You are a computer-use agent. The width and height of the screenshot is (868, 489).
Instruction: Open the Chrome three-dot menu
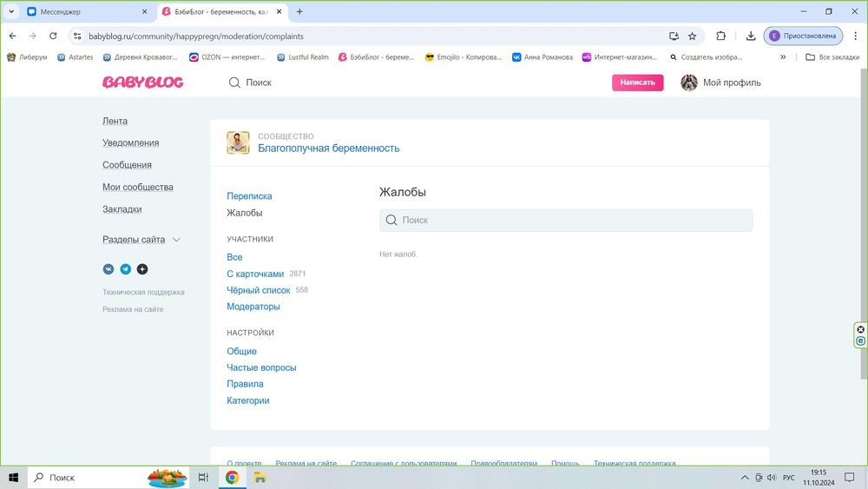855,36
